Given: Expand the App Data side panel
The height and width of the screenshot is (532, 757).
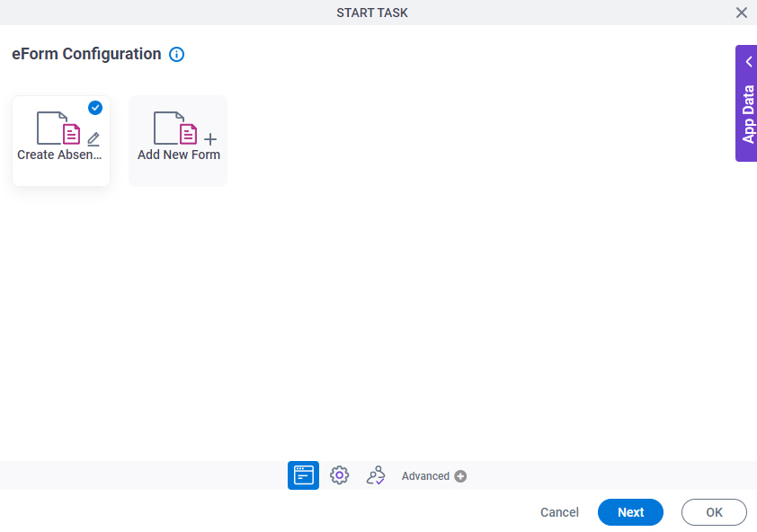Looking at the screenshot, I should pyautogui.click(x=746, y=103).
